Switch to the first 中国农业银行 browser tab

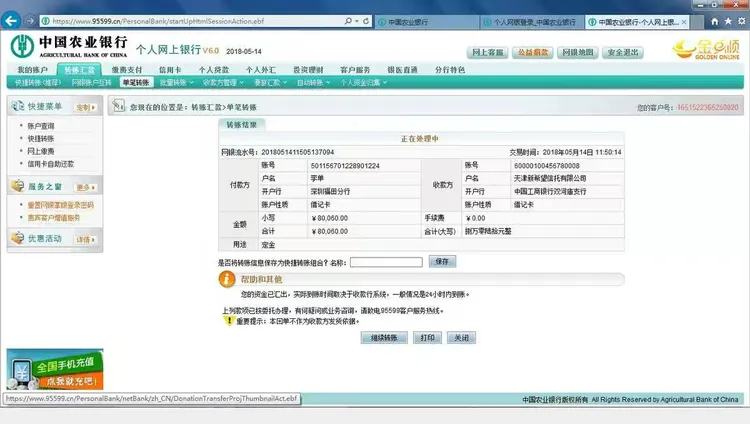(x=426, y=22)
